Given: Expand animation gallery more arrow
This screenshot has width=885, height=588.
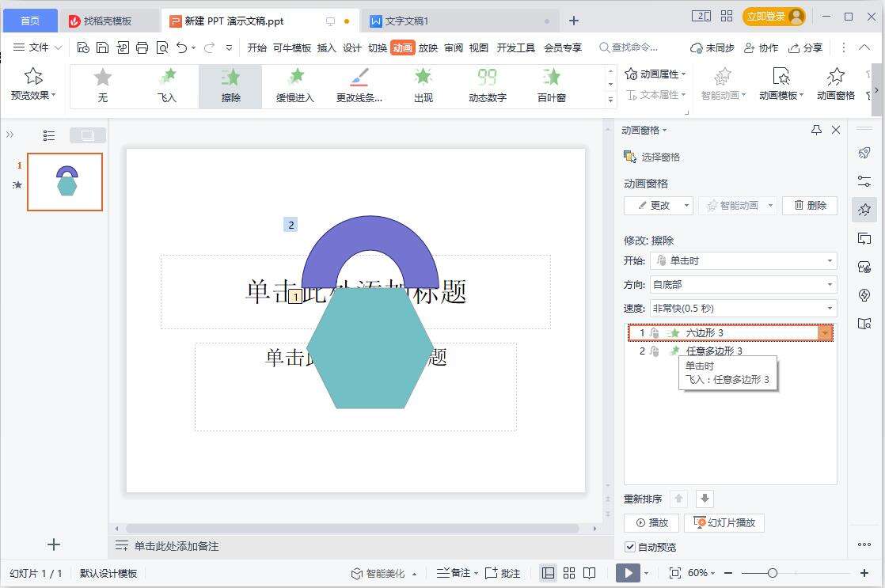Looking at the screenshot, I should (x=610, y=99).
